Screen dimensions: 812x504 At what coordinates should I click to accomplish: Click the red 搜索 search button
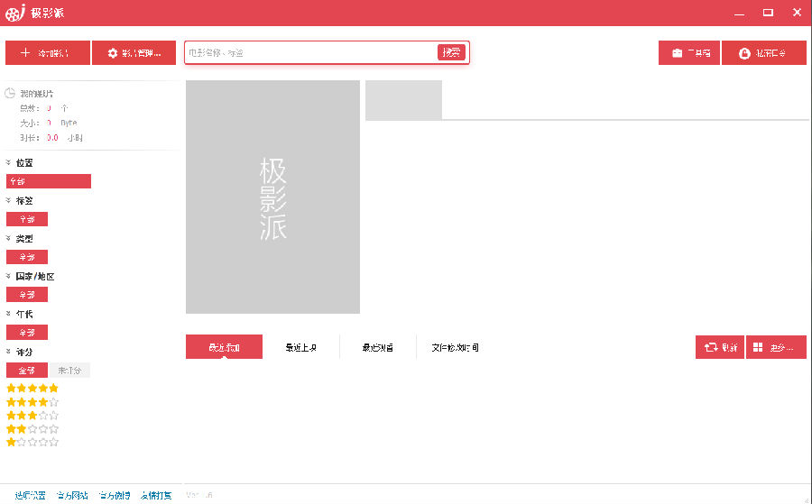pyautogui.click(x=451, y=52)
